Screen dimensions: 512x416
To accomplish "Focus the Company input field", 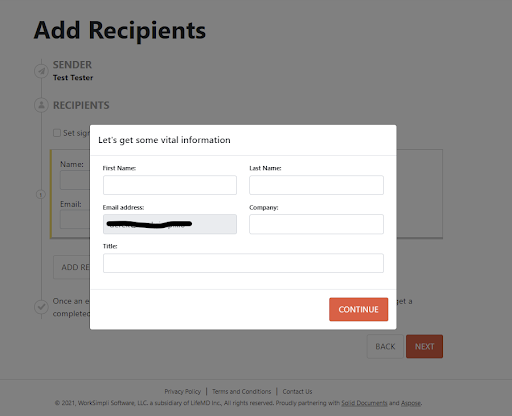I will coord(316,224).
